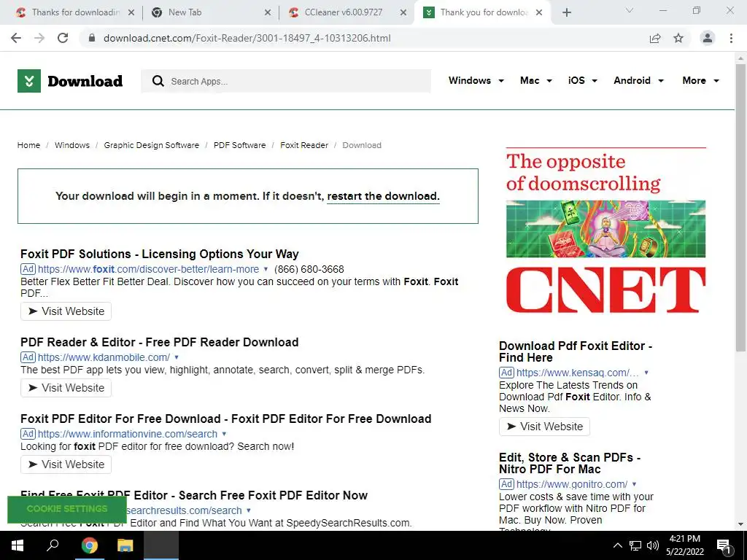This screenshot has height=560, width=747.
Task: Open Foxit Reader breadcrumb
Action: point(304,145)
